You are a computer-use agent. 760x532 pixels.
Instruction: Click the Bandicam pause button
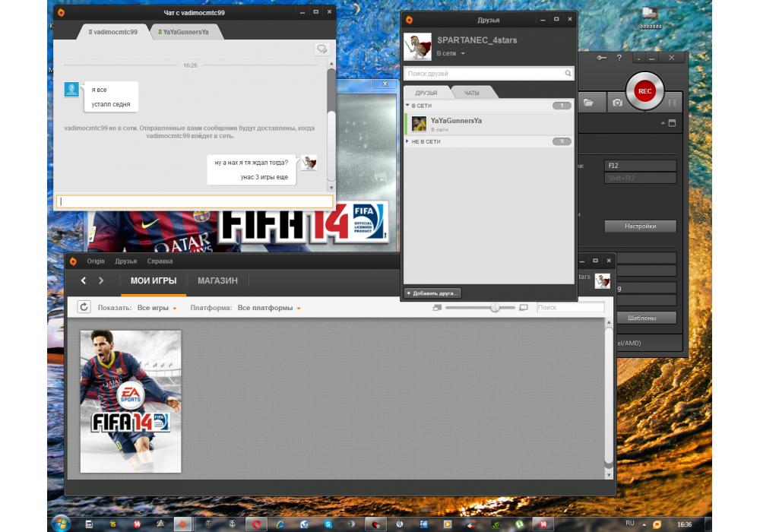(672, 103)
